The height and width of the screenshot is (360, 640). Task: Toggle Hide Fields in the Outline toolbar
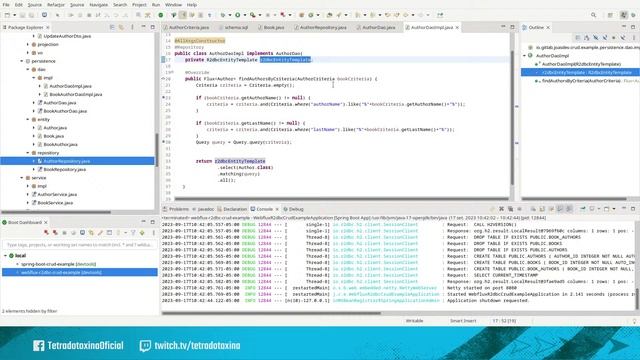[596, 38]
